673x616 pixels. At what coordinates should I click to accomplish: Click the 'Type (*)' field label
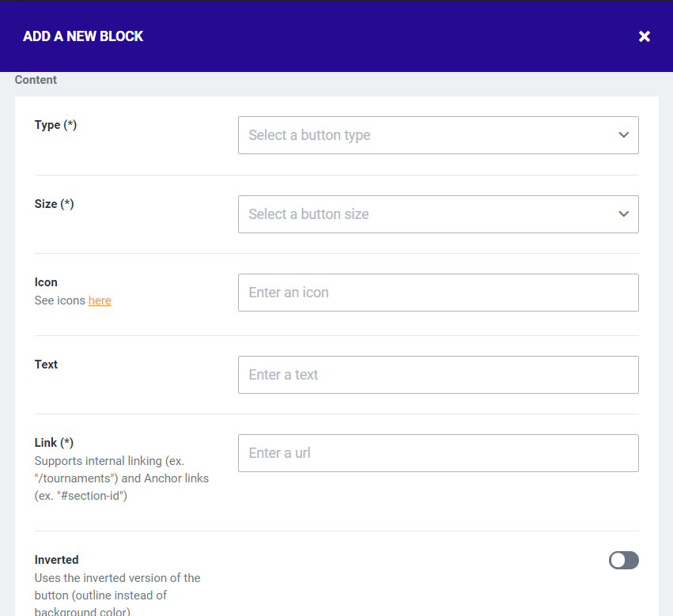[55, 125]
